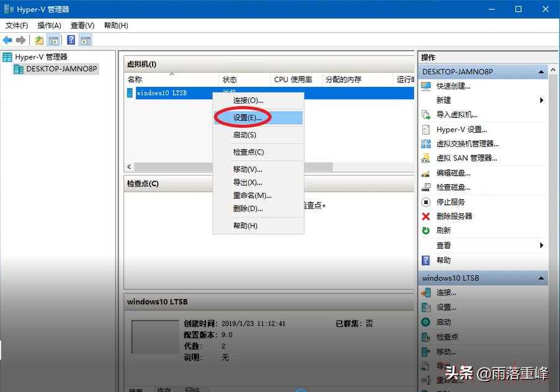Click left arrow of VM list scrollbar
The width and height of the screenshot is (560, 392).
[x=129, y=167]
